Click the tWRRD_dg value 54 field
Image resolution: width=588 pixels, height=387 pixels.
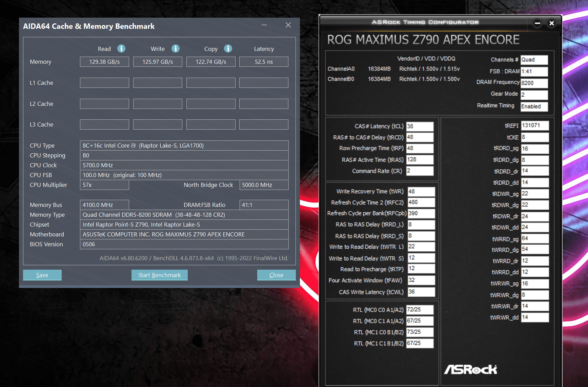click(535, 249)
